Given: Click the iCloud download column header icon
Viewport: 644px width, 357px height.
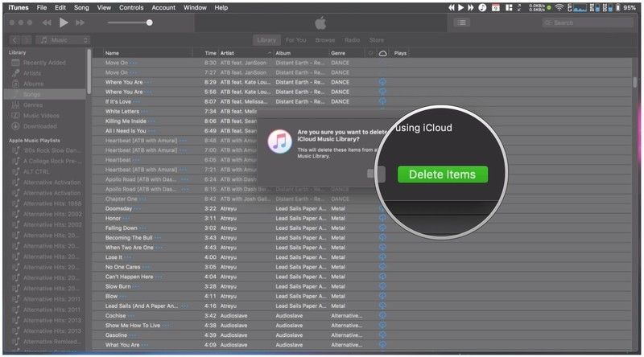Looking at the screenshot, I should (x=382, y=53).
